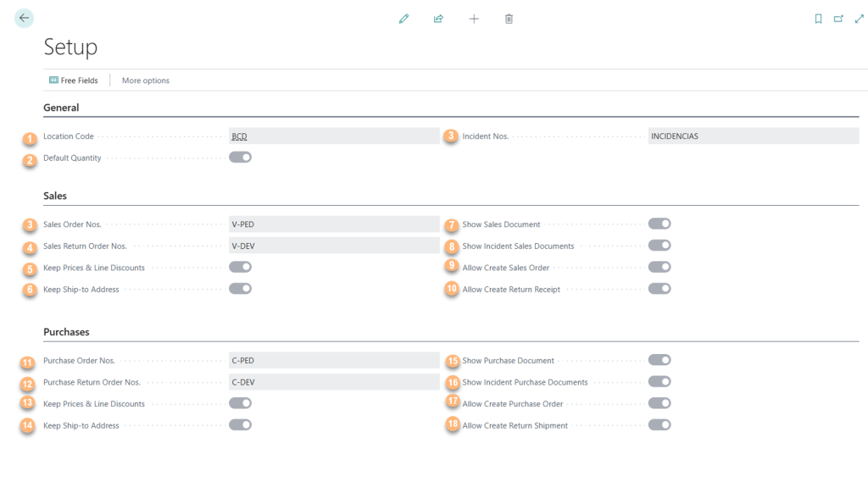868x487 pixels.
Task: Click the Incident Nos. field INCIDENCIAS
Action: 754,136
